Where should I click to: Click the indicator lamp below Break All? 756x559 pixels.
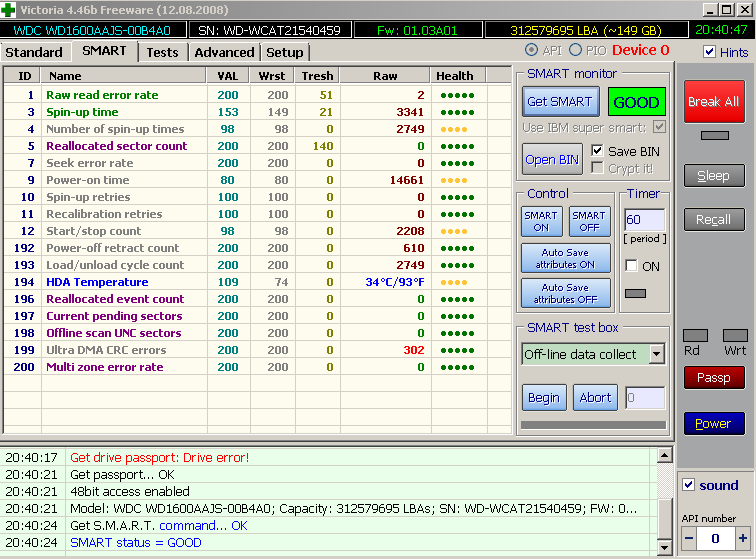click(x=715, y=136)
